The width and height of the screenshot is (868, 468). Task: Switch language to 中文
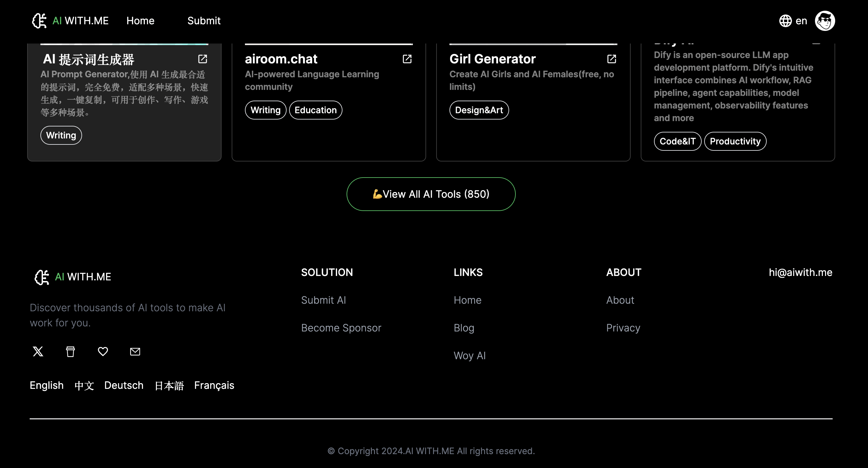point(84,385)
